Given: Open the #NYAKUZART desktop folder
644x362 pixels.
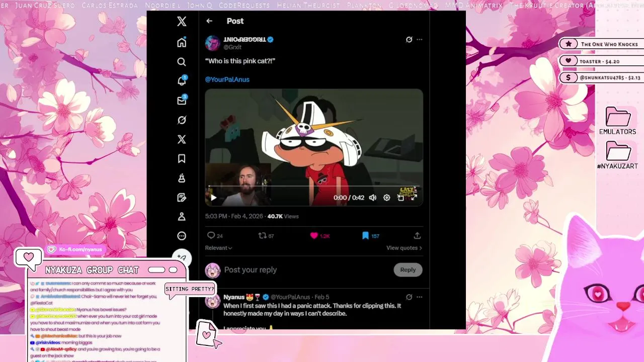Looking at the screenshot, I should point(617,155).
